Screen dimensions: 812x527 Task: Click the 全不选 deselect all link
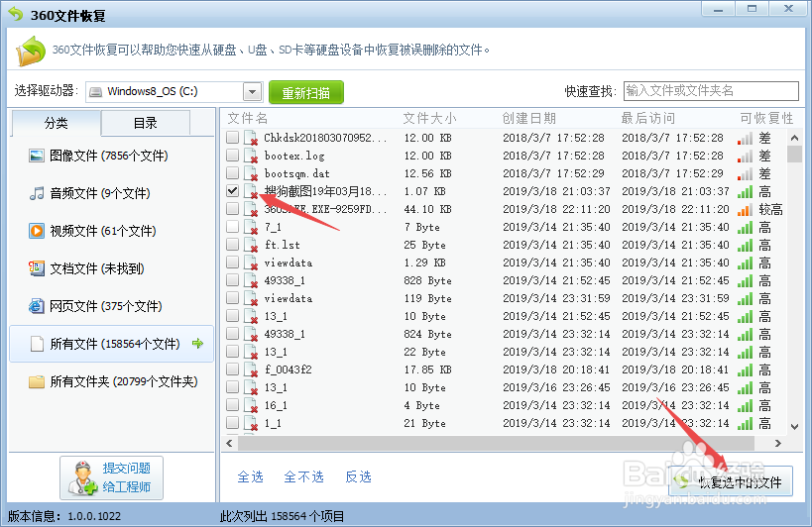pos(304,476)
